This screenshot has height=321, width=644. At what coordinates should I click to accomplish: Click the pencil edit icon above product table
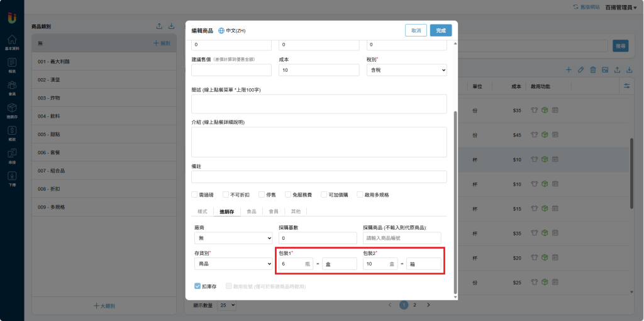pos(580,69)
